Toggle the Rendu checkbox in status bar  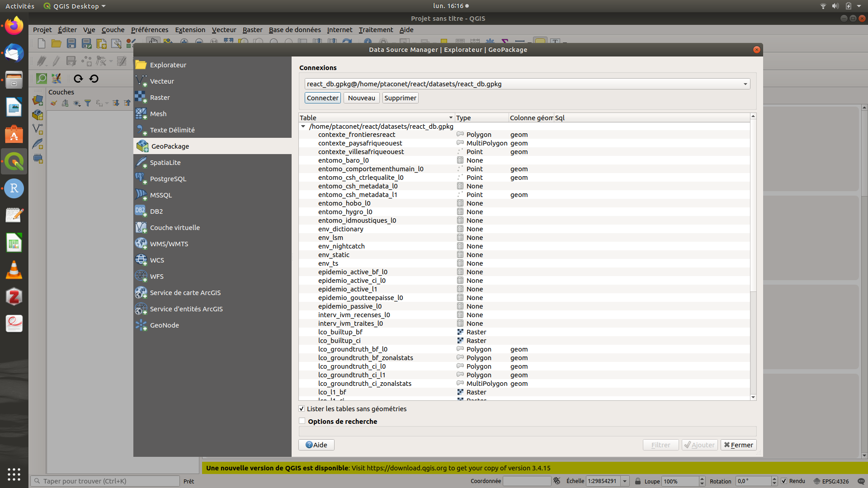784,481
